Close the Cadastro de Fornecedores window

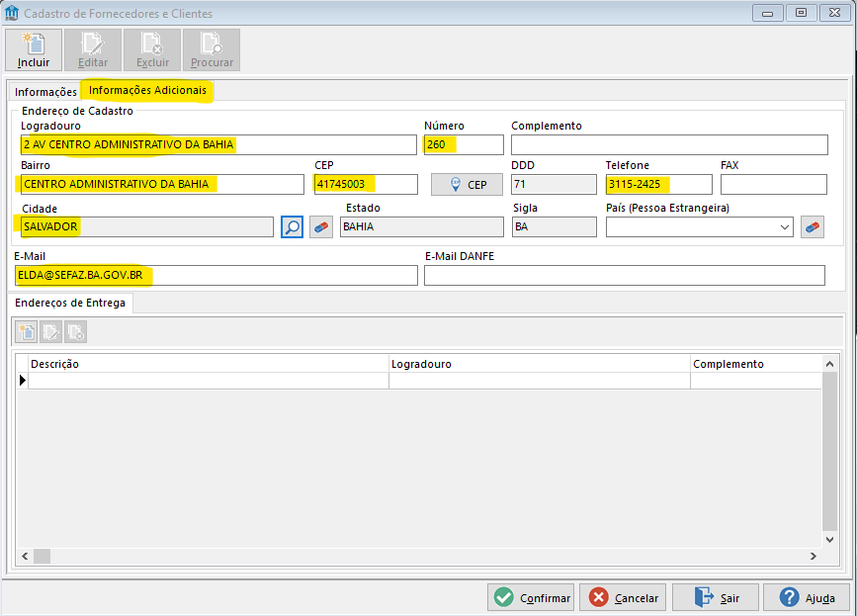[834, 13]
